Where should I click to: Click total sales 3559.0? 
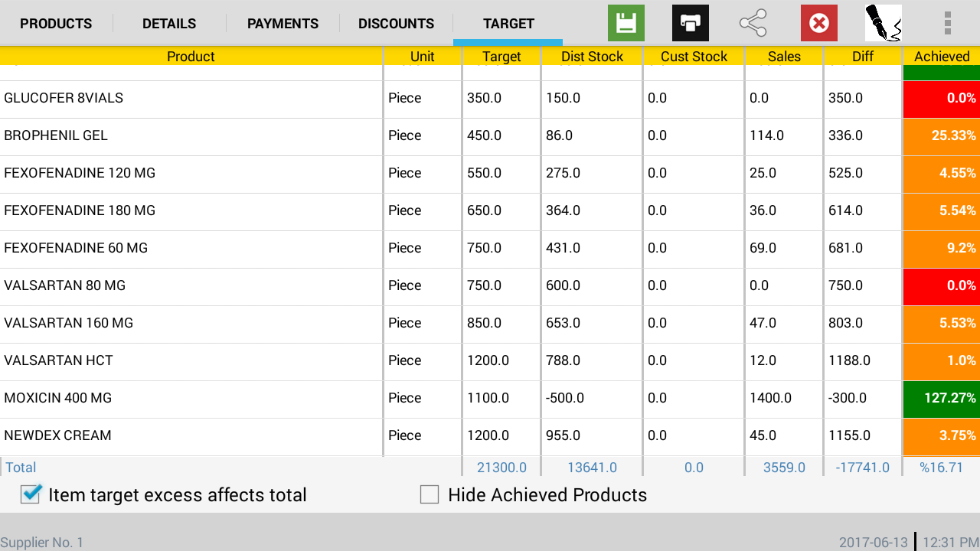784,468
